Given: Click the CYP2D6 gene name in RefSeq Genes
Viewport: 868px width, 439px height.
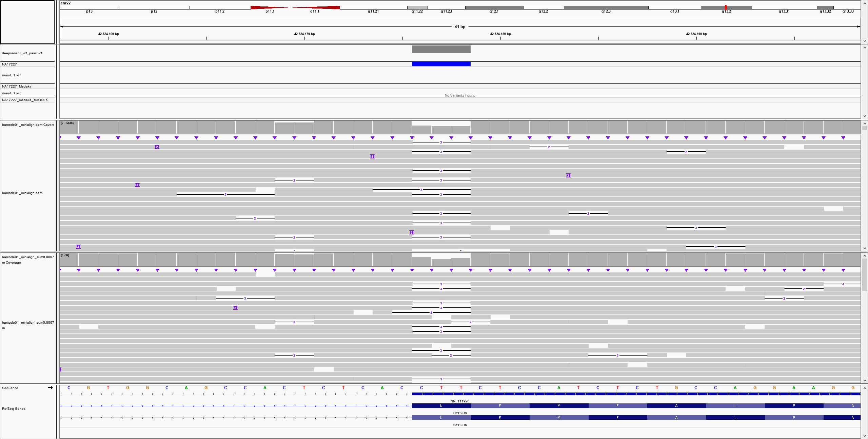Looking at the screenshot, I should (x=460, y=413).
